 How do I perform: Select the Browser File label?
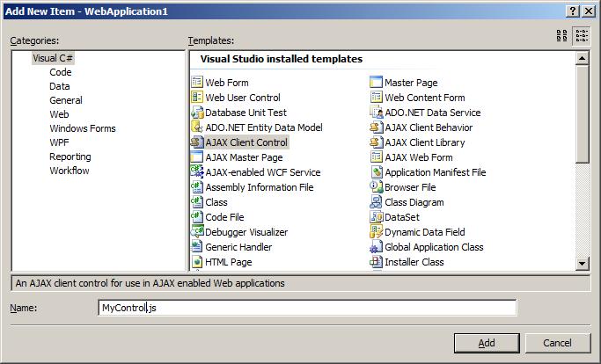410,187
